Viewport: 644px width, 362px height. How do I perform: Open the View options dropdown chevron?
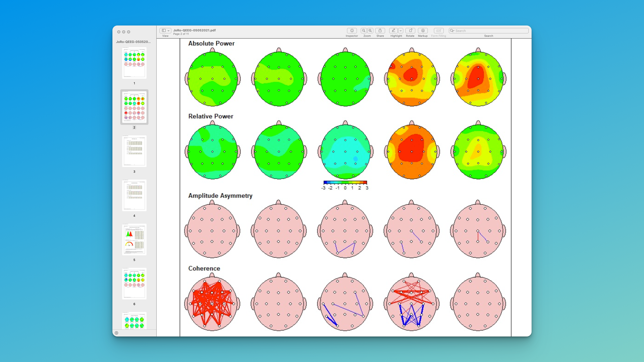tap(169, 30)
